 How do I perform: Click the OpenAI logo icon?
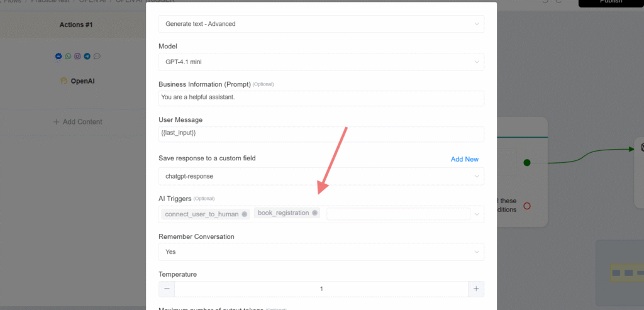click(x=64, y=81)
